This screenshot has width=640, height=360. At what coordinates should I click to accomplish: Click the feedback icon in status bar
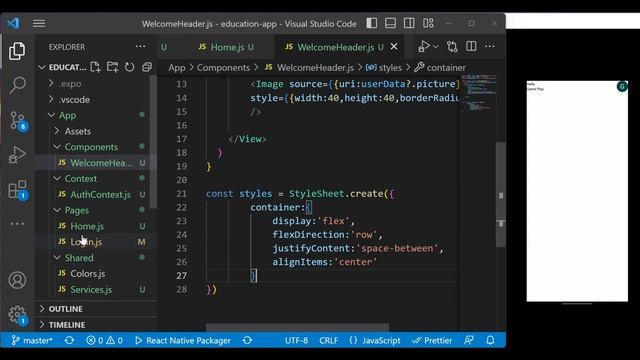[469, 340]
